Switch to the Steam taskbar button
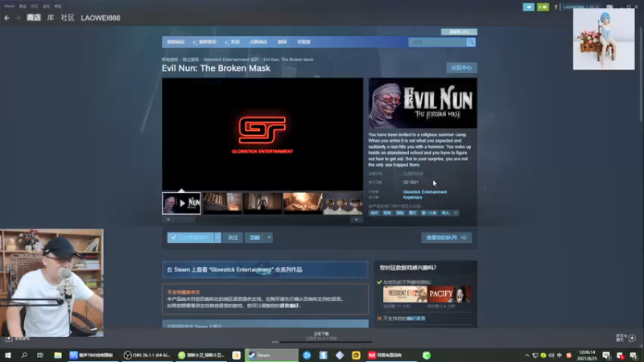644x362 pixels. 271,355
